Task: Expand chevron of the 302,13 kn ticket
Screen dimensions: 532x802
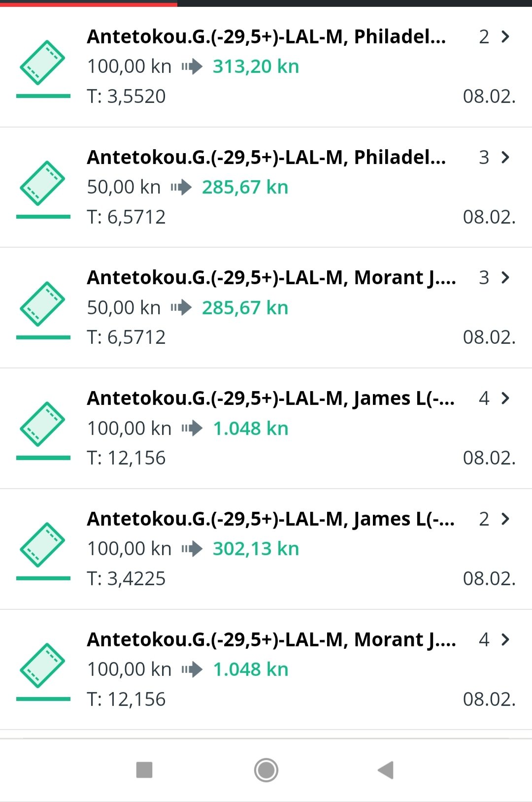Action: click(505, 519)
